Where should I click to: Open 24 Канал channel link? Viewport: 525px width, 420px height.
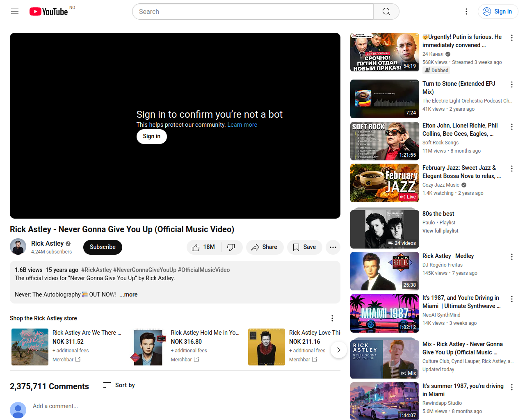tap(433, 54)
